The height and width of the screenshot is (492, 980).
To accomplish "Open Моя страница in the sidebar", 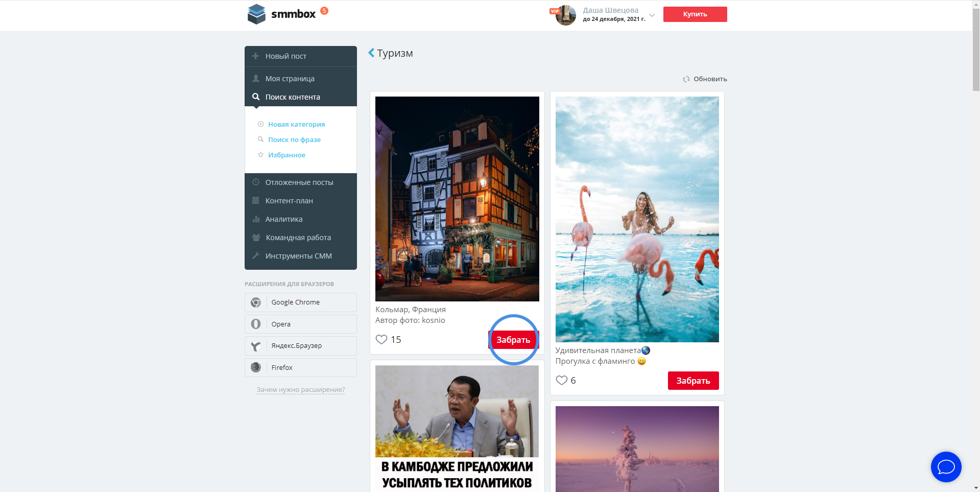I will tap(301, 79).
